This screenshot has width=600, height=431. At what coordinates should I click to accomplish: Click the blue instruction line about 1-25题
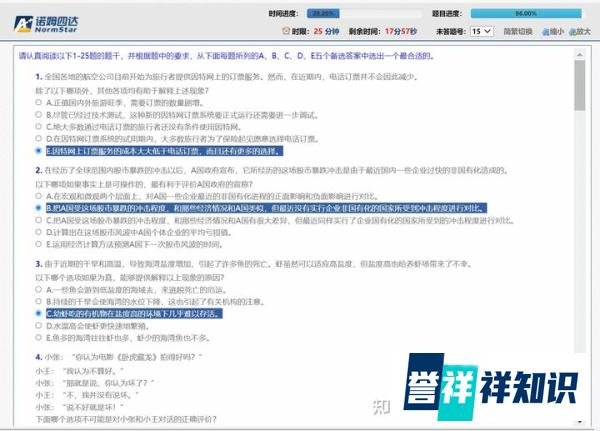[227, 56]
